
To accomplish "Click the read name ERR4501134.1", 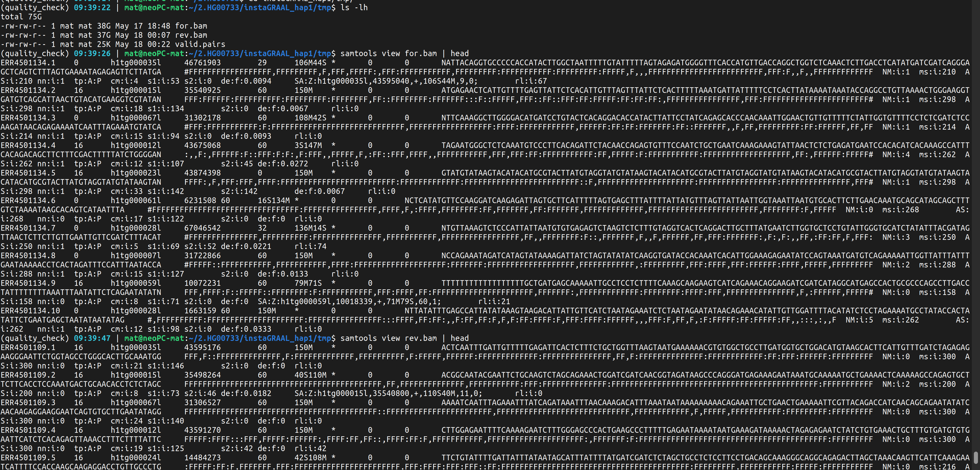I will 28,62.
